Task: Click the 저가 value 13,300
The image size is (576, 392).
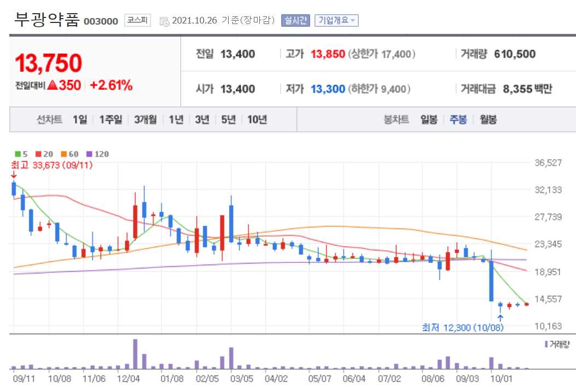Action: (x=328, y=89)
